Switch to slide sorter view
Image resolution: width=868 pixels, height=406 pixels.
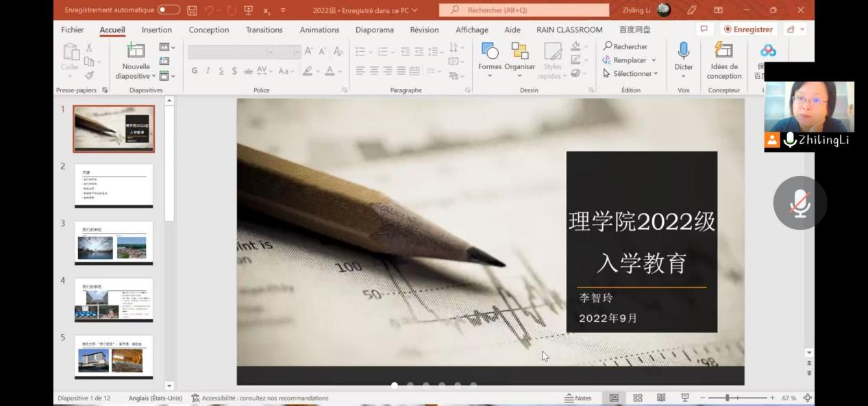click(638, 398)
